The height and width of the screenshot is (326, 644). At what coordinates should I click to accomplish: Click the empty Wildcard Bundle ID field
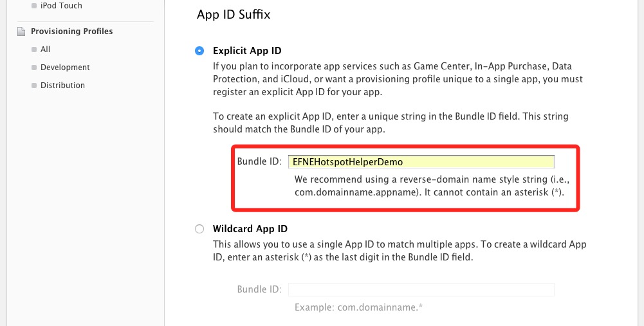tap(421, 289)
